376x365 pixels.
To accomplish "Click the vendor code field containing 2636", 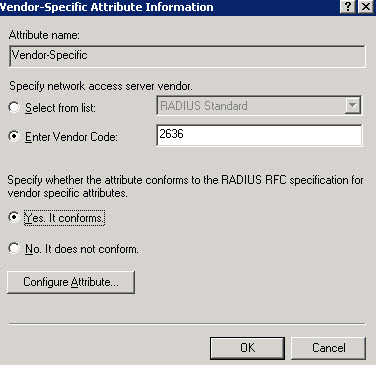I will pyautogui.click(x=259, y=135).
